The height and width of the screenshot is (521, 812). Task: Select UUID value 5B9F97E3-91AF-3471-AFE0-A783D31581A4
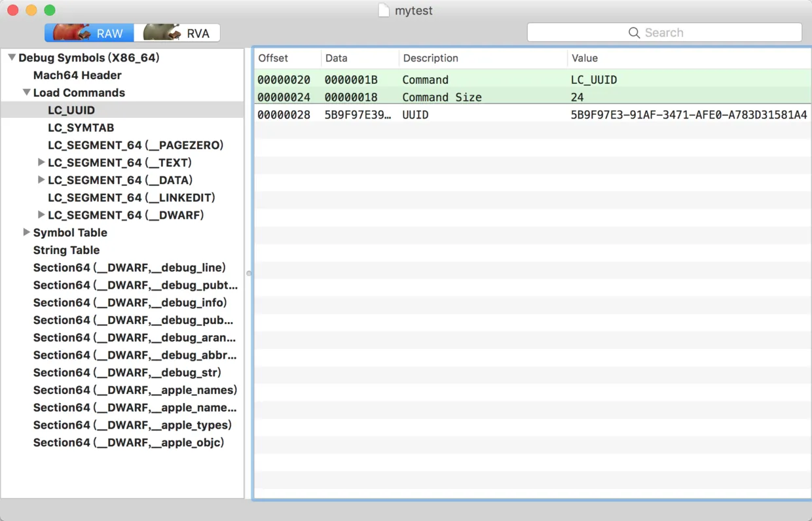[x=689, y=115]
